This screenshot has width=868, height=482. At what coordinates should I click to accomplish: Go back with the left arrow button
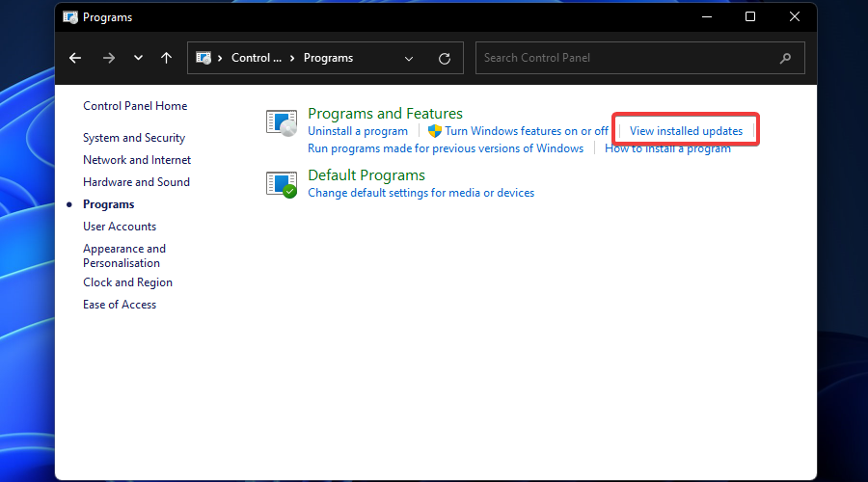point(75,58)
